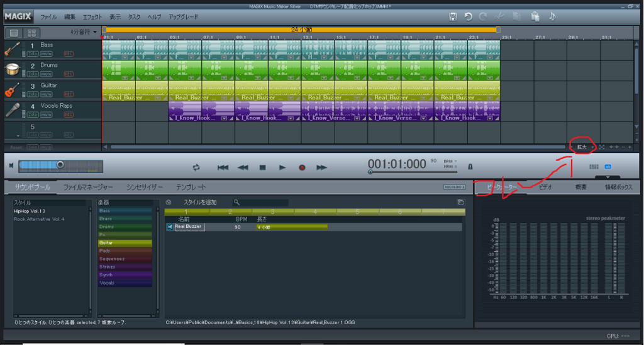Screen dimensions: 644x345
Task: Mute the Bass track
Action: tap(46, 54)
